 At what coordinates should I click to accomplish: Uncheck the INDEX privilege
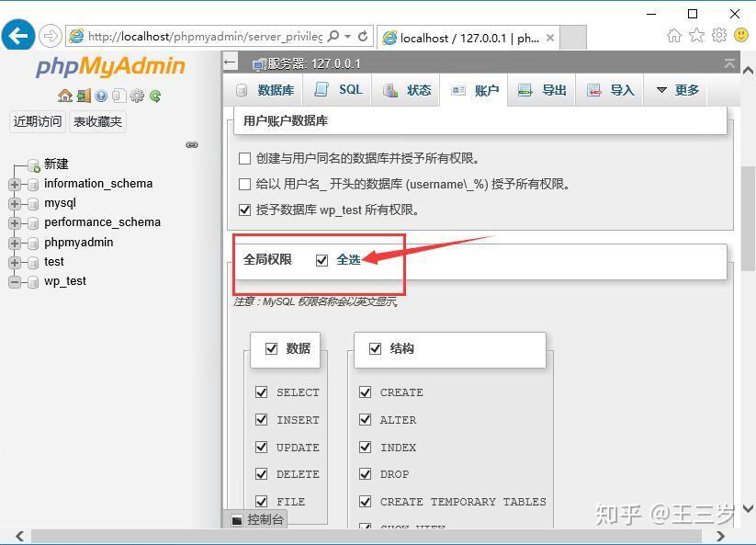pos(366,447)
